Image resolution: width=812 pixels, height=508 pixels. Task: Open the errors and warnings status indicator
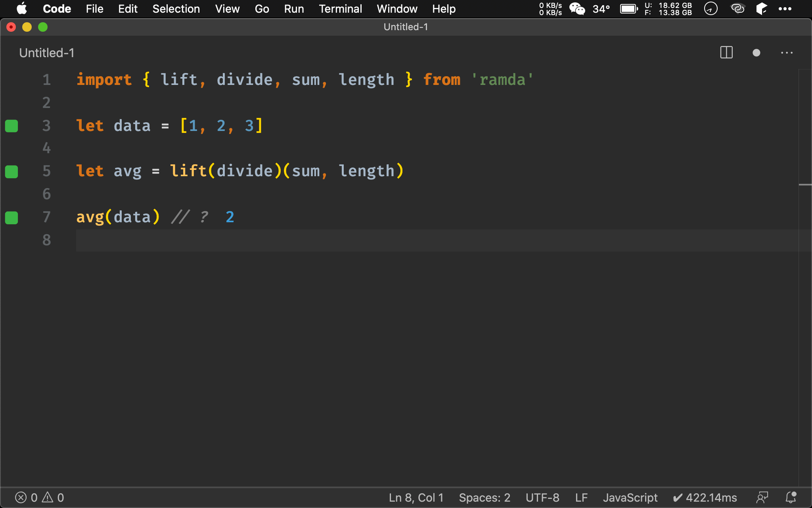pos(39,497)
